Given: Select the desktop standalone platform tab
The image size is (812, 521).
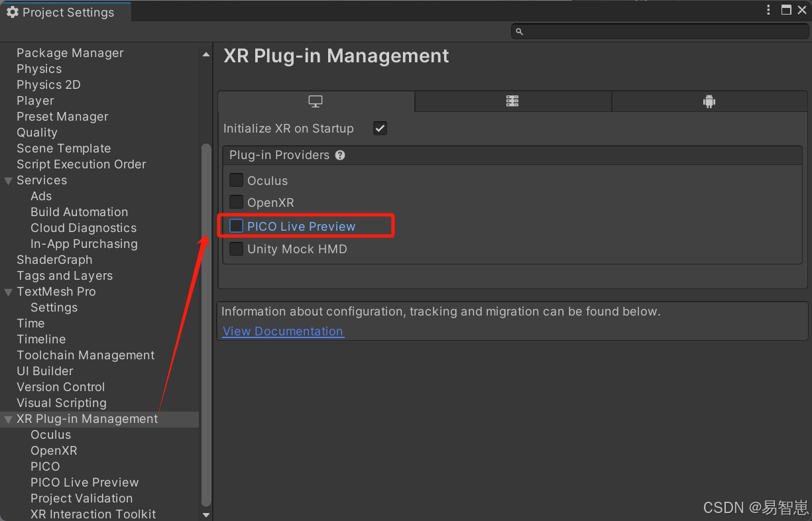Looking at the screenshot, I should [316, 101].
